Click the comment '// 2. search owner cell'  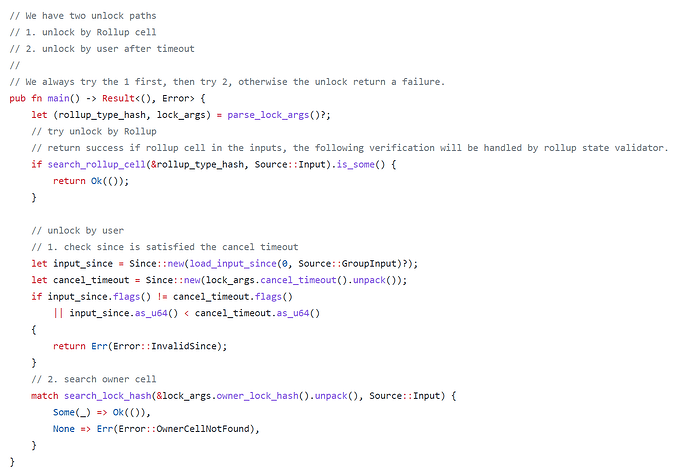click(x=94, y=379)
